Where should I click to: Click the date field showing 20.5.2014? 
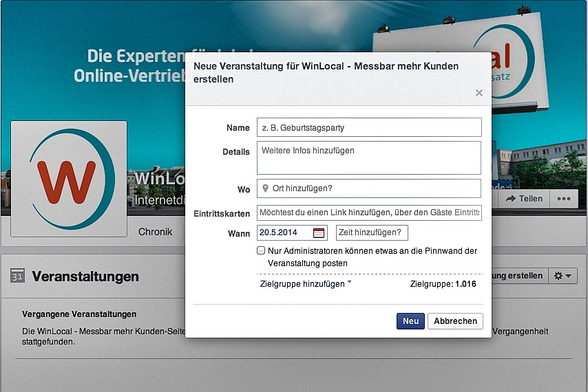click(x=292, y=232)
